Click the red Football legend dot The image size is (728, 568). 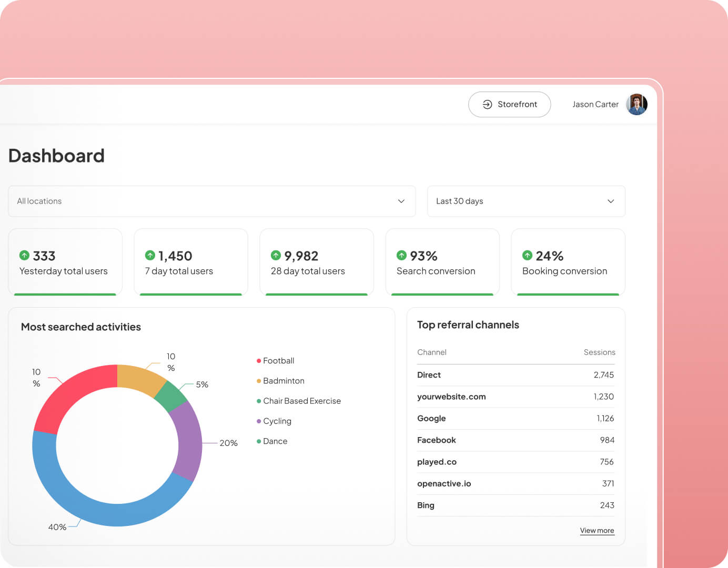[259, 361]
